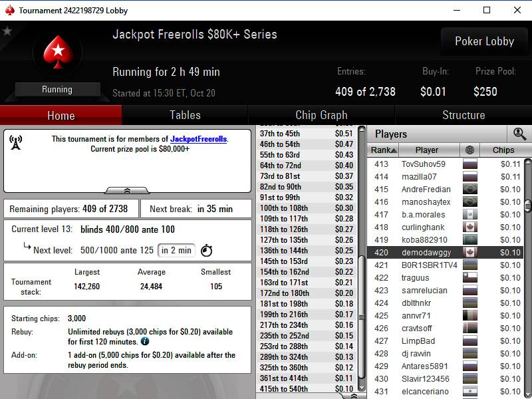The height and width of the screenshot is (399, 532).
Task: Click the stopwatch icon beside next level
Action: [206, 251]
